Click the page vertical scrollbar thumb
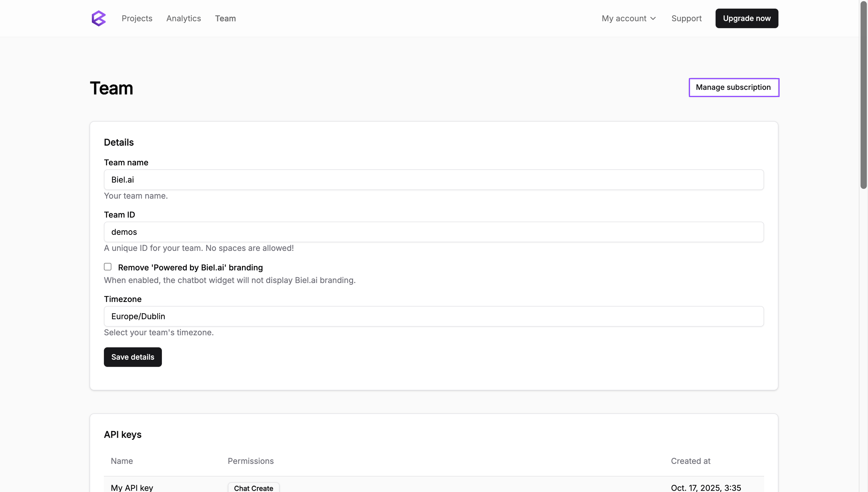Viewport: 868px width, 492px height. click(x=863, y=95)
